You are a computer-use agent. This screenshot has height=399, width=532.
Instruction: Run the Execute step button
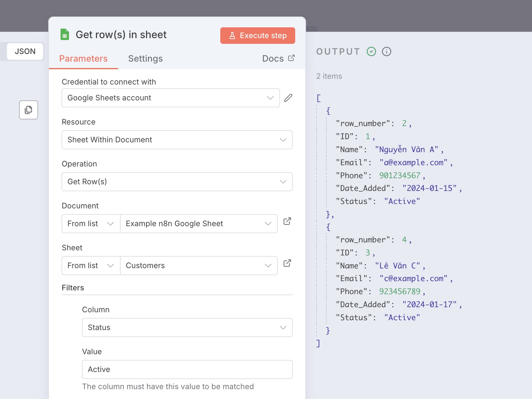tap(258, 36)
